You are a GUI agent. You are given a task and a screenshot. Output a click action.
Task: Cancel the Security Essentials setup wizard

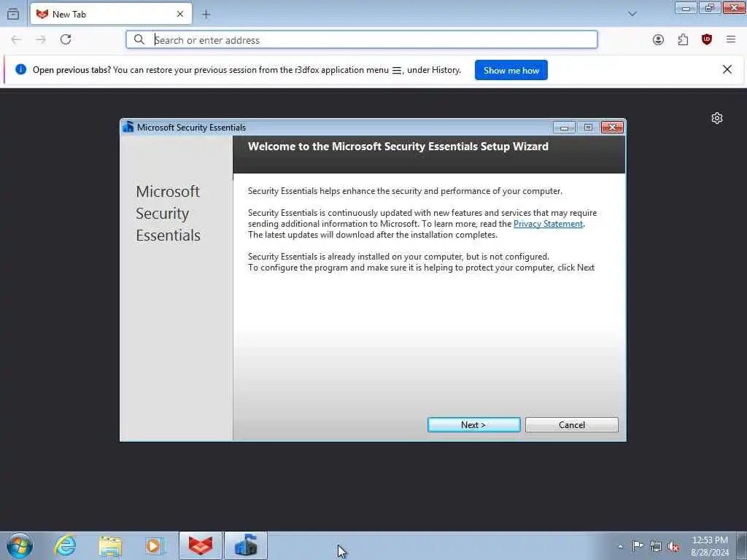click(572, 425)
